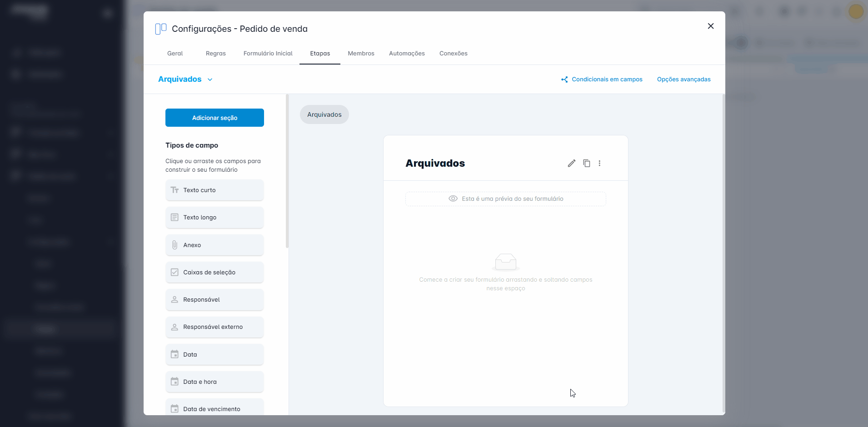Click the field types panel scrollbar
Screen dimensions: 868x427
pos(287,171)
